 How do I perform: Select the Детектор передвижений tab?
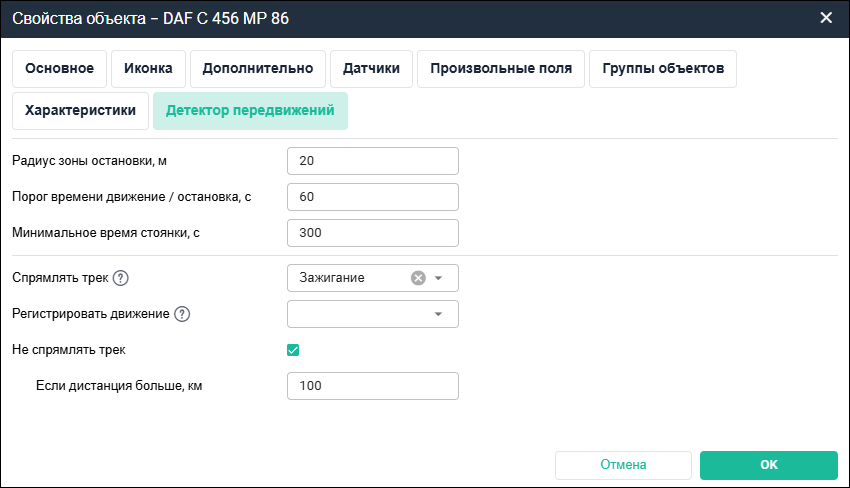click(x=250, y=111)
